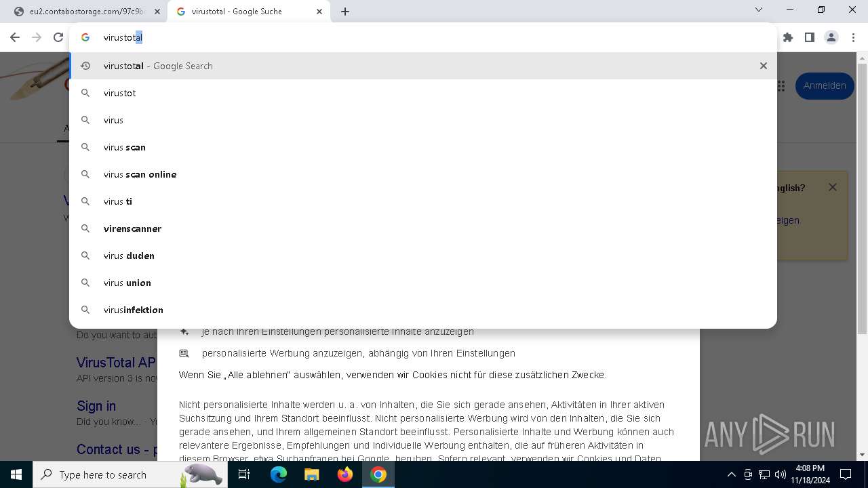Choose the 'virus ti' suggestion
This screenshot has width=868, height=488.
[x=423, y=201]
